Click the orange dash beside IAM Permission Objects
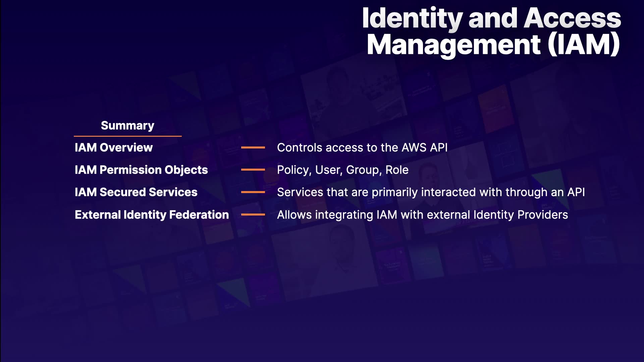 click(253, 170)
